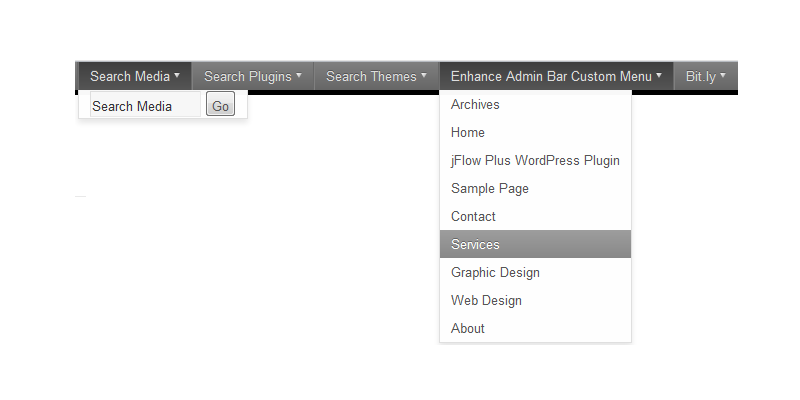The height and width of the screenshot is (400, 800).
Task: Select Archives from the custom menu
Action: (475, 104)
